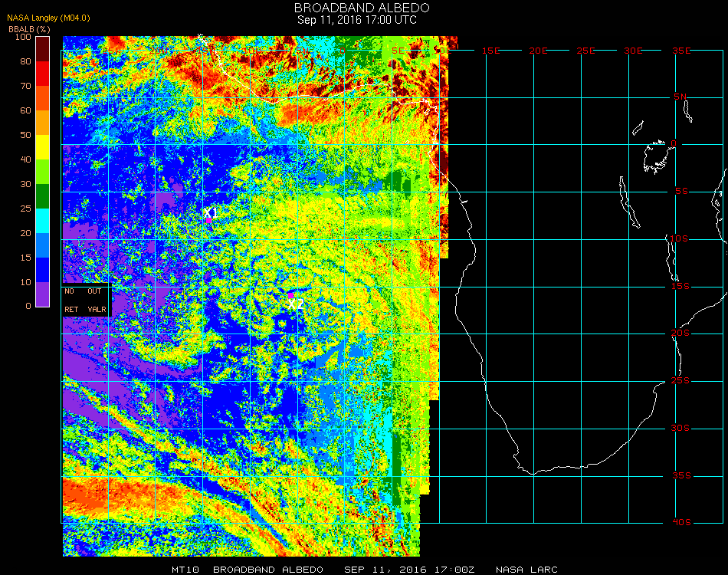Pick the orange 50-60 colorbar segment
This screenshot has height=575, width=728.
(x=42, y=123)
